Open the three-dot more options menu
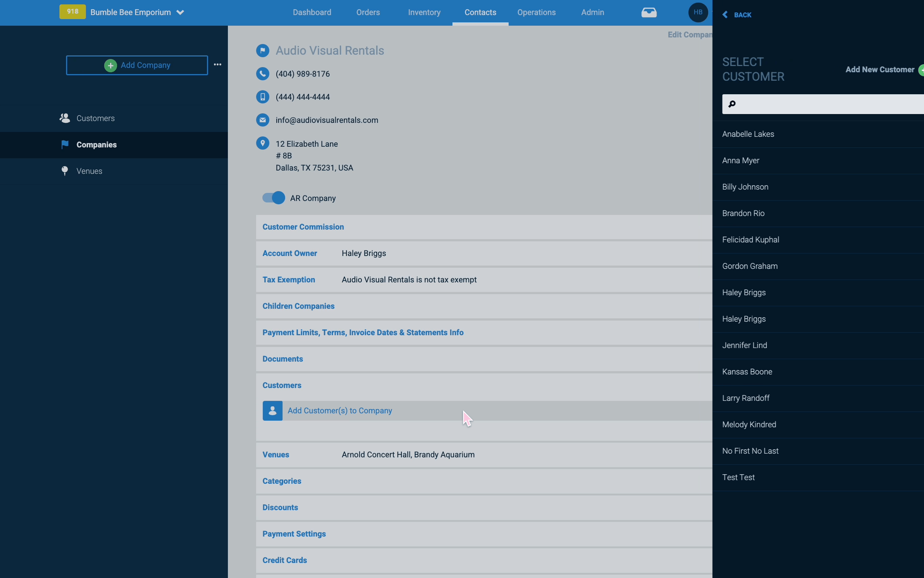This screenshot has height=578, width=924. tap(218, 65)
